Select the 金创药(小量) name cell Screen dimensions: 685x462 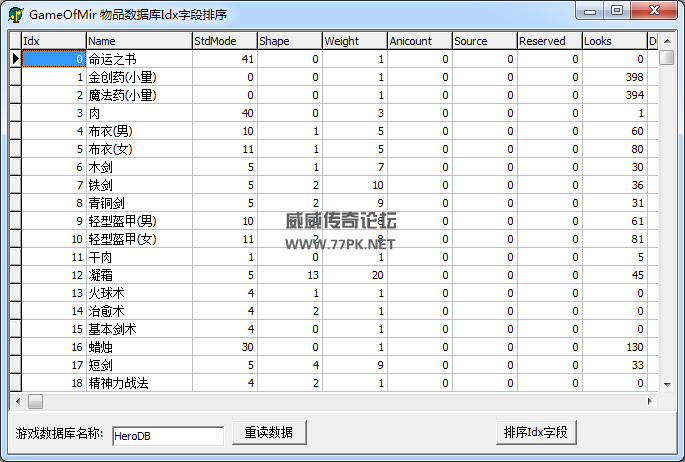click(138, 77)
